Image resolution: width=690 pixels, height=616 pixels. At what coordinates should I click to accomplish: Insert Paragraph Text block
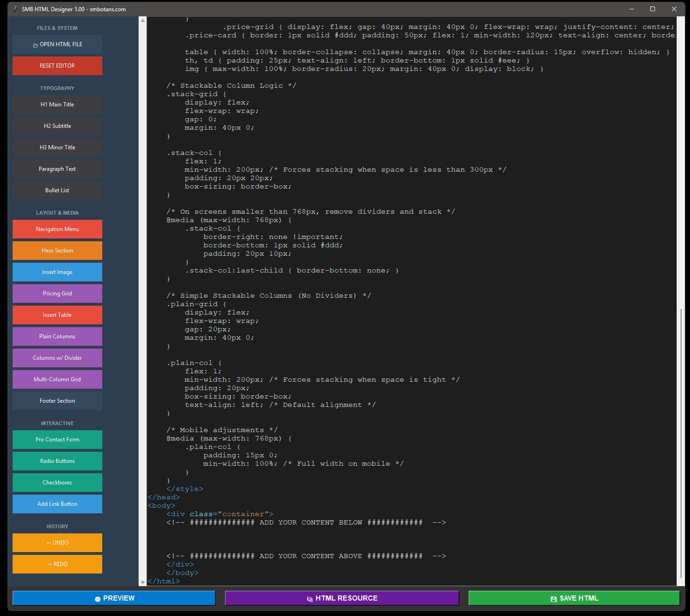point(57,169)
